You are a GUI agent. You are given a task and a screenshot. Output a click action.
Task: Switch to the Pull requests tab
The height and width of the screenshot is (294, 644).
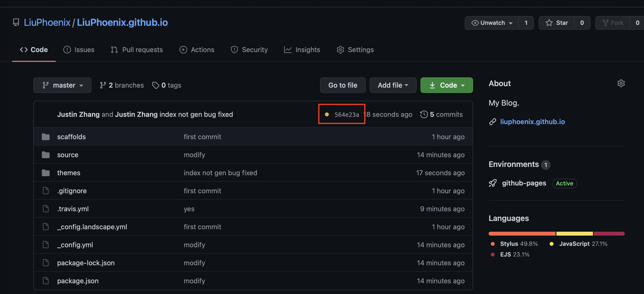[x=137, y=50]
